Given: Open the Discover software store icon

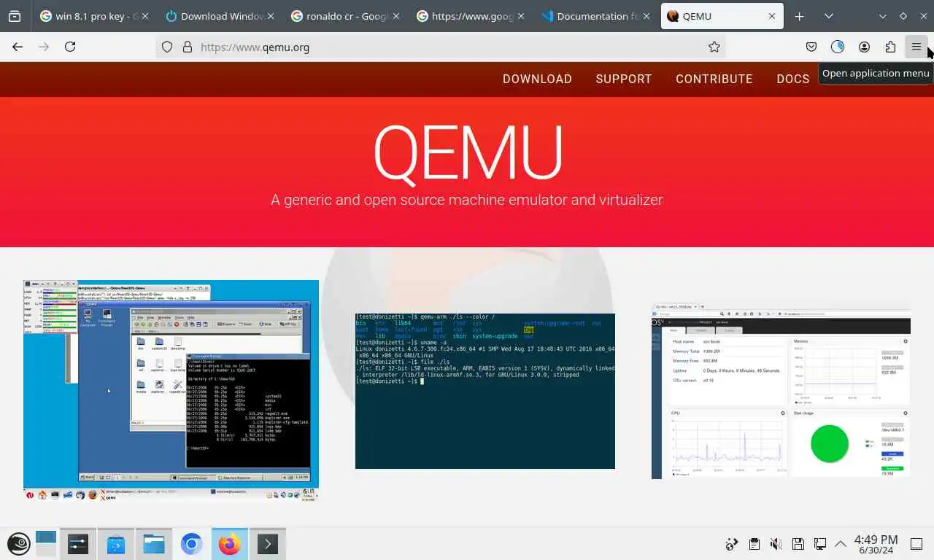Looking at the screenshot, I should [116, 543].
